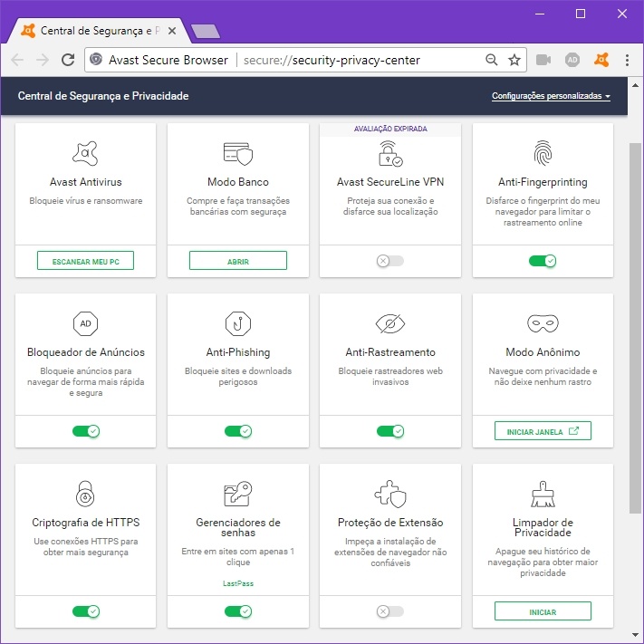Click the ESCANEAR MEU PC button
644x644 pixels.
point(85,261)
